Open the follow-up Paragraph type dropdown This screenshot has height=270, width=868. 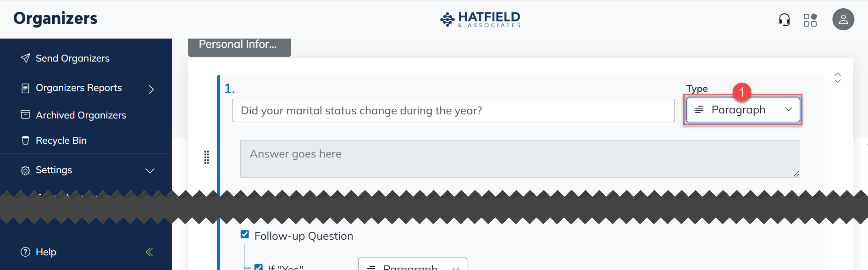[412, 266]
